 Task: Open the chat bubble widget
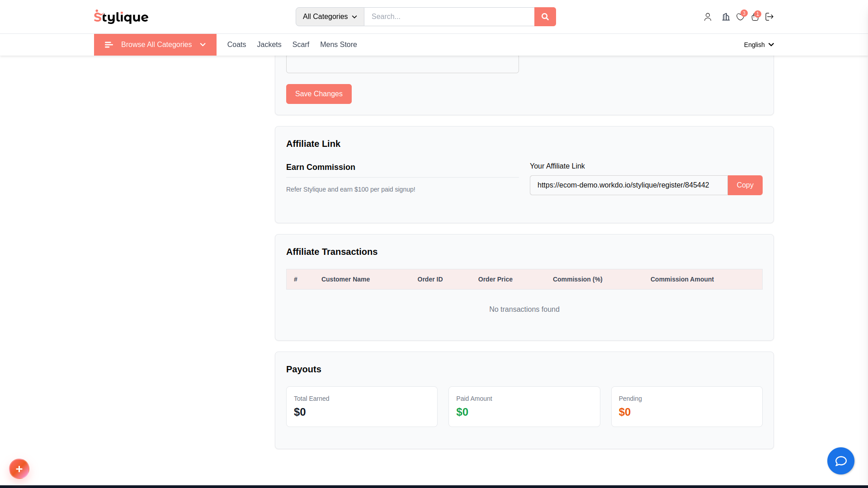pyautogui.click(x=840, y=461)
